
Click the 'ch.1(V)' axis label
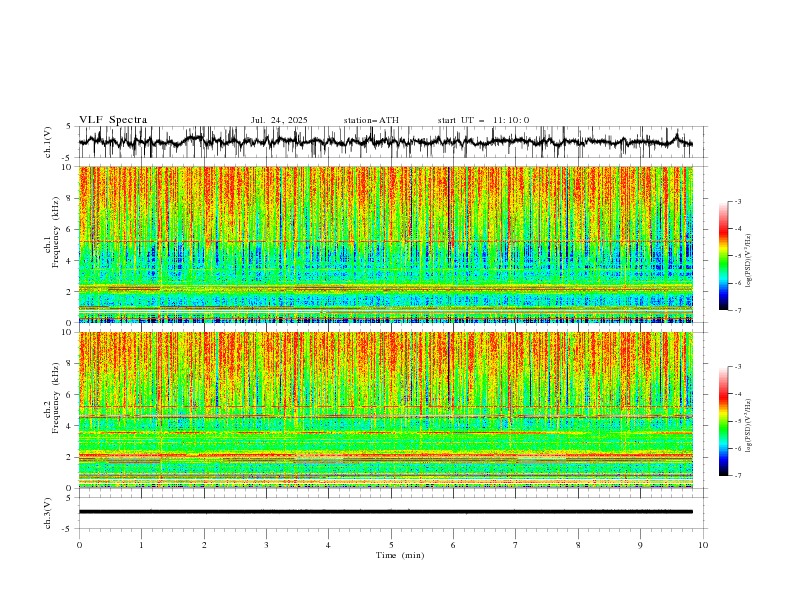point(48,142)
